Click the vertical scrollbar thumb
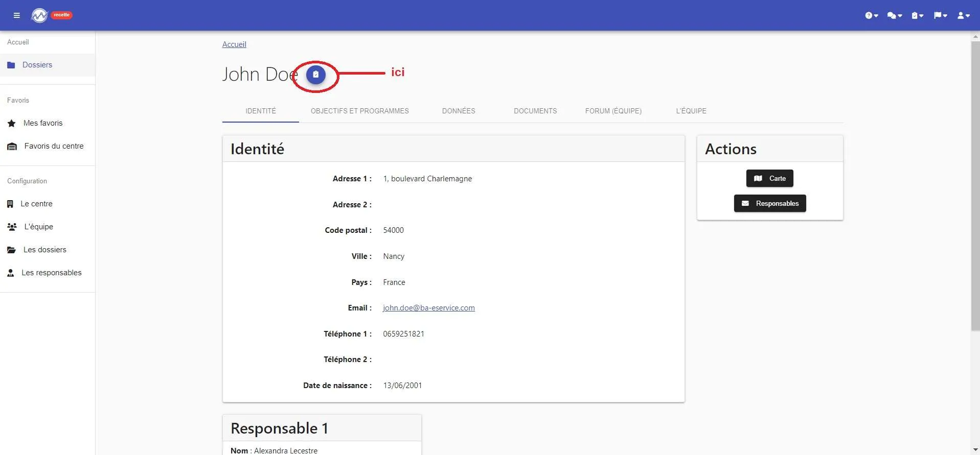This screenshot has height=455, width=980. click(975, 186)
